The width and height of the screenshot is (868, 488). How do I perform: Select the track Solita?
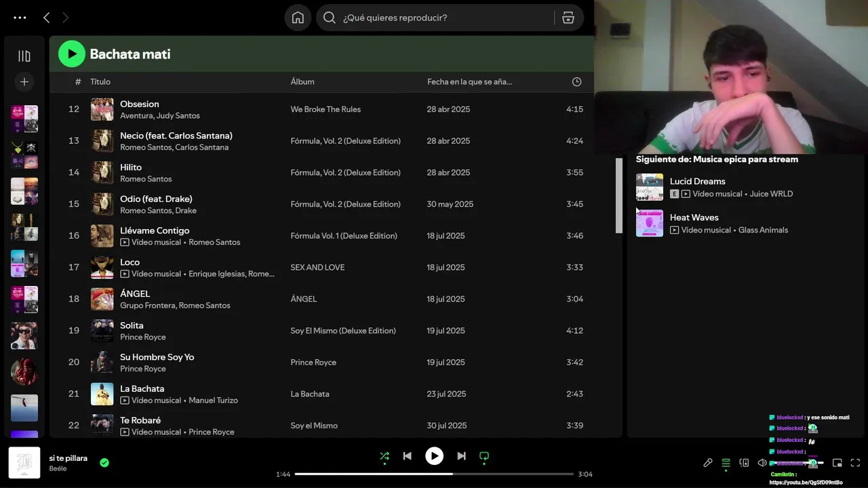(132, 325)
